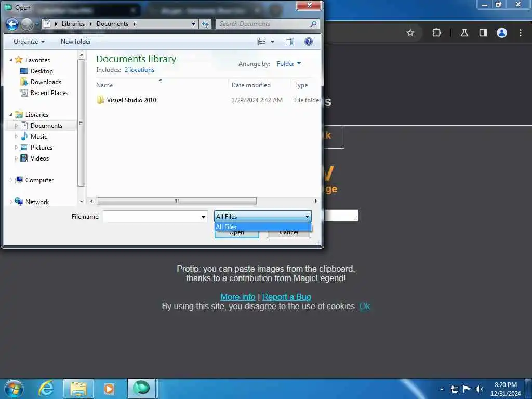Click Ok link for cookies notice

click(x=364, y=306)
